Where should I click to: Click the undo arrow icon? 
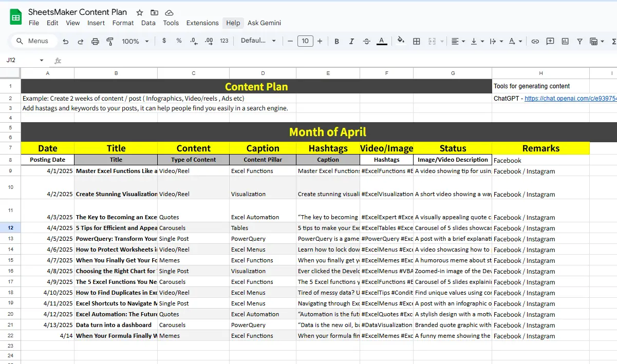coord(65,41)
